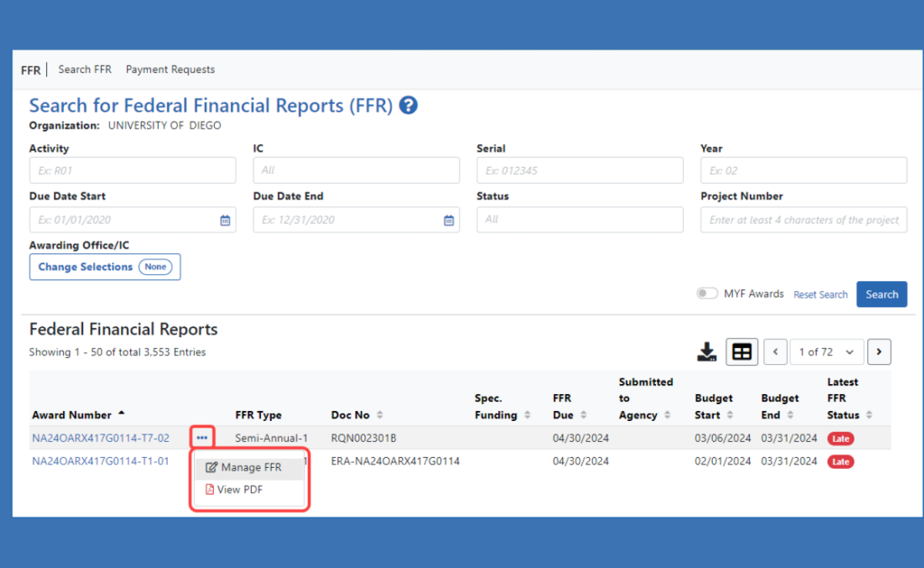This screenshot has height=568, width=924.
Task: Click Doc No ERA-NA24OARX417G0114 cell
Action: pos(395,461)
